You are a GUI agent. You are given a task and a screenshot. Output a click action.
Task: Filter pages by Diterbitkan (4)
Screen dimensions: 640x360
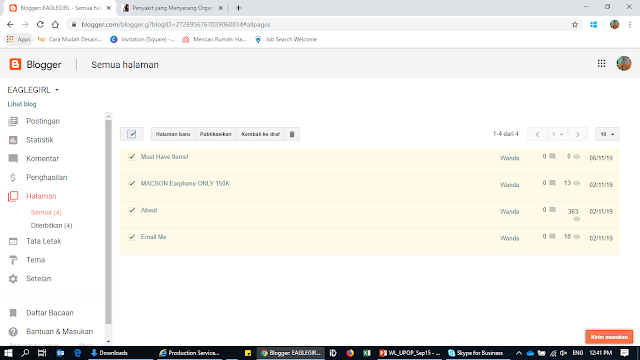pyautogui.click(x=51, y=225)
